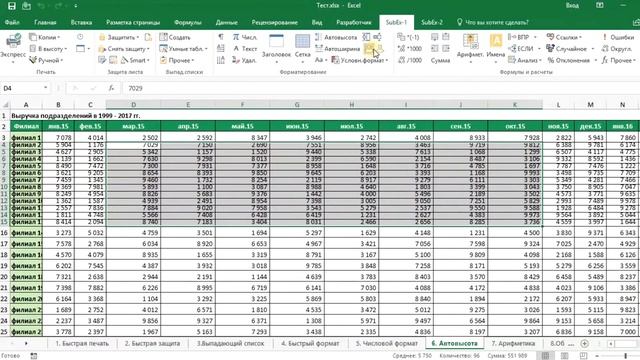Select sheet tab 7. Арифметика
Screen dimensions: 640x360
513,344
